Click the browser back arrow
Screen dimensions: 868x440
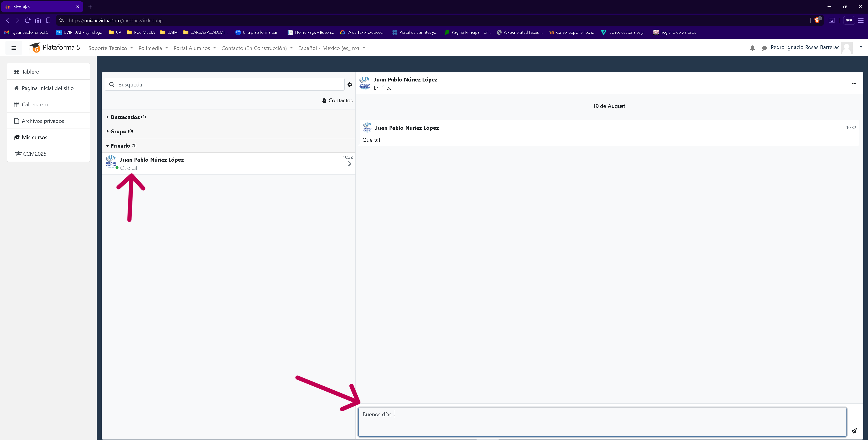7,20
